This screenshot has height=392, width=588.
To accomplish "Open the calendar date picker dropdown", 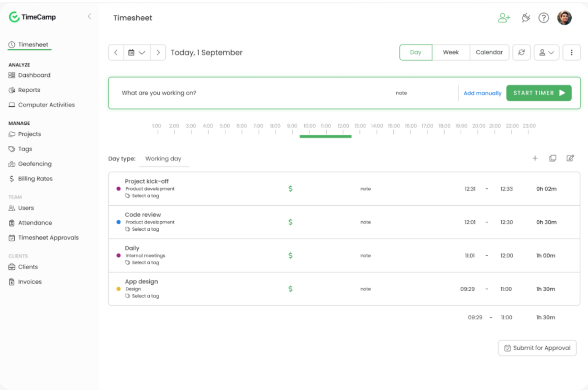I will [x=137, y=52].
